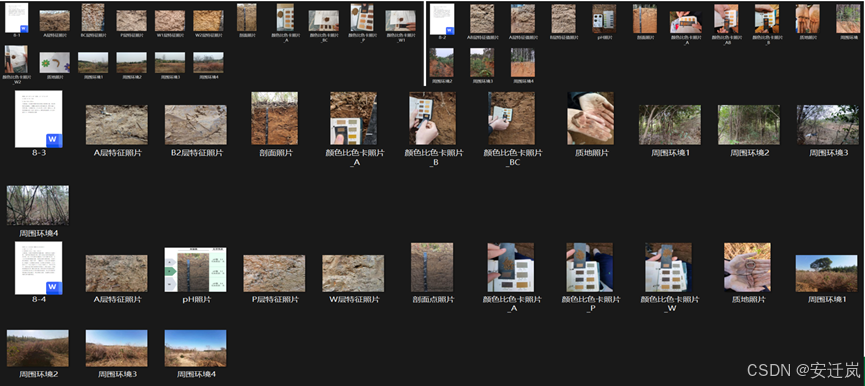The image size is (865, 386).
Task: Open the 8-2 Word document
Action: 442,19
